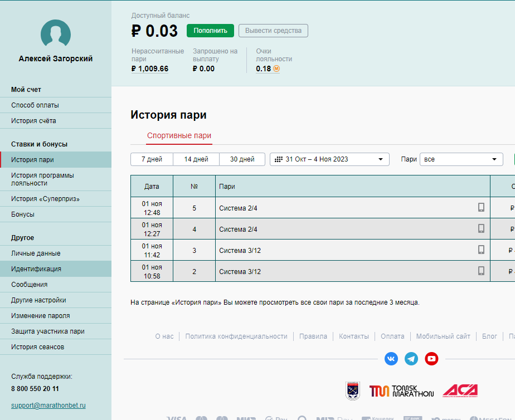Click mobile device icon in bet row 3
Image resolution: width=515 pixels, height=420 pixels.
click(x=481, y=250)
